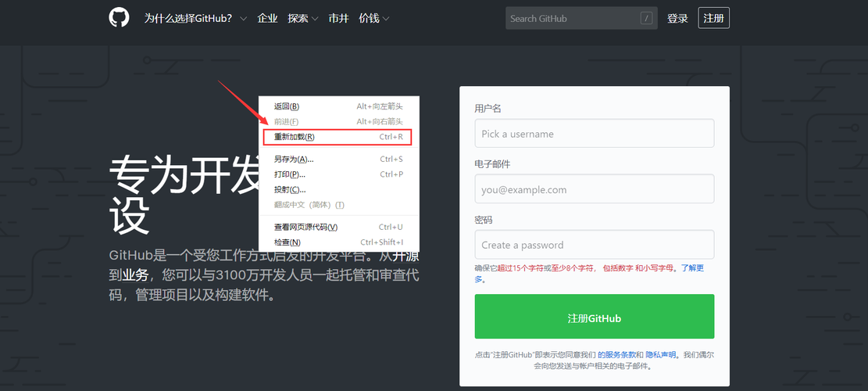Click the 注册 button in header
The width and height of the screenshot is (868, 391).
pyautogui.click(x=713, y=18)
